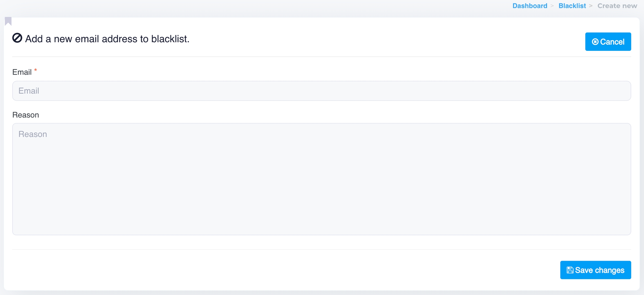
Task: Click the arrow separator after Blacklist breadcrumb
Action: [x=591, y=6]
